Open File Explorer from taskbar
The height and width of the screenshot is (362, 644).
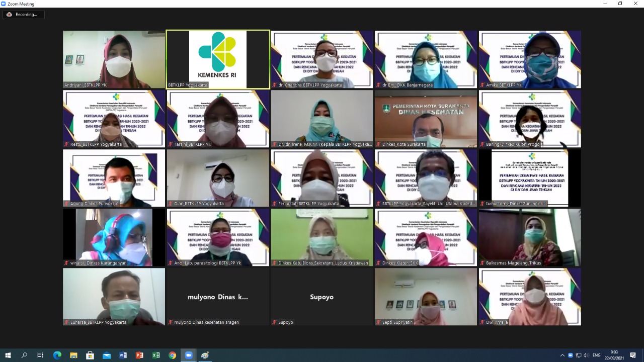click(x=74, y=355)
